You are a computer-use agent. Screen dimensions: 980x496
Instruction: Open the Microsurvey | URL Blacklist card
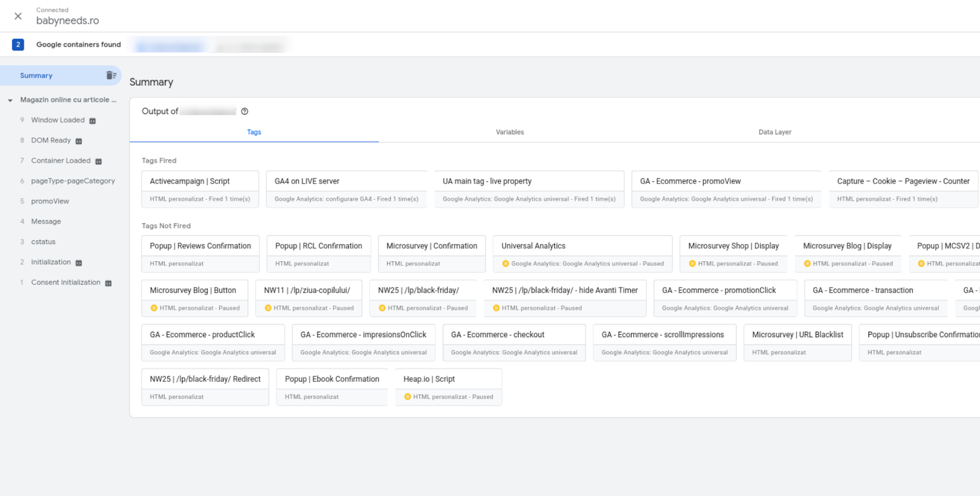click(797, 343)
